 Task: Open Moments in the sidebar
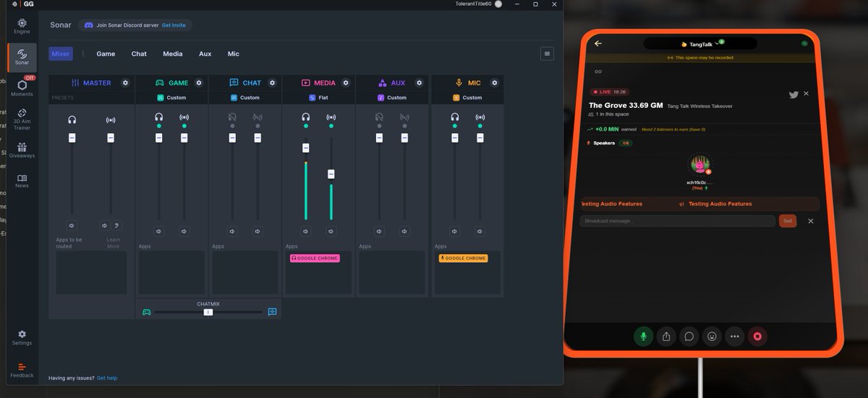[22, 88]
